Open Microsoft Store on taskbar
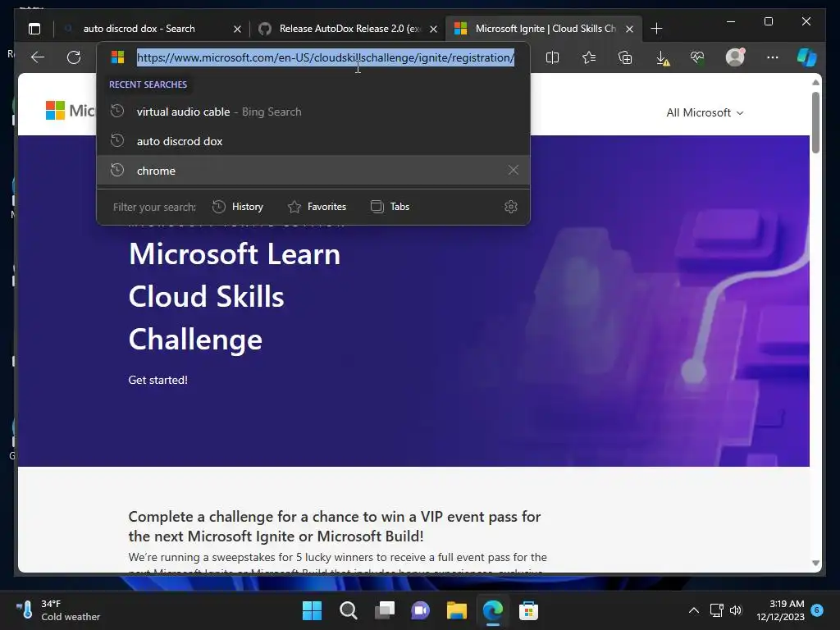The width and height of the screenshot is (840, 630). pos(528,610)
